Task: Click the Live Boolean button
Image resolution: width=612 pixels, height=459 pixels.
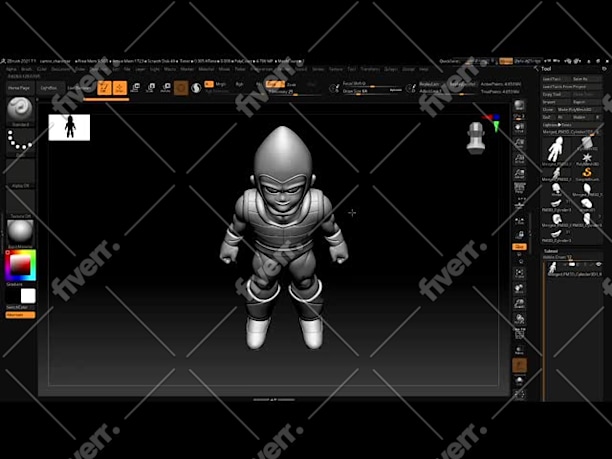Action: pyautogui.click(x=80, y=88)
